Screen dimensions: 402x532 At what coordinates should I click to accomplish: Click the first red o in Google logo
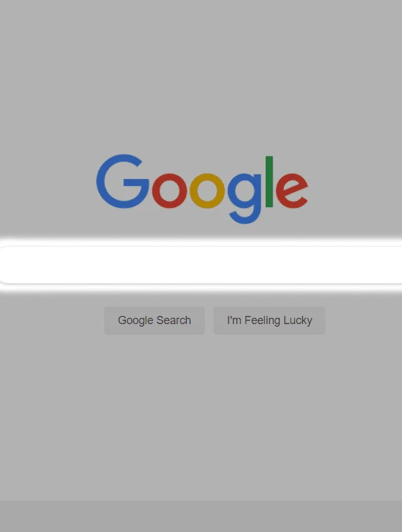[x=170, y=191]
